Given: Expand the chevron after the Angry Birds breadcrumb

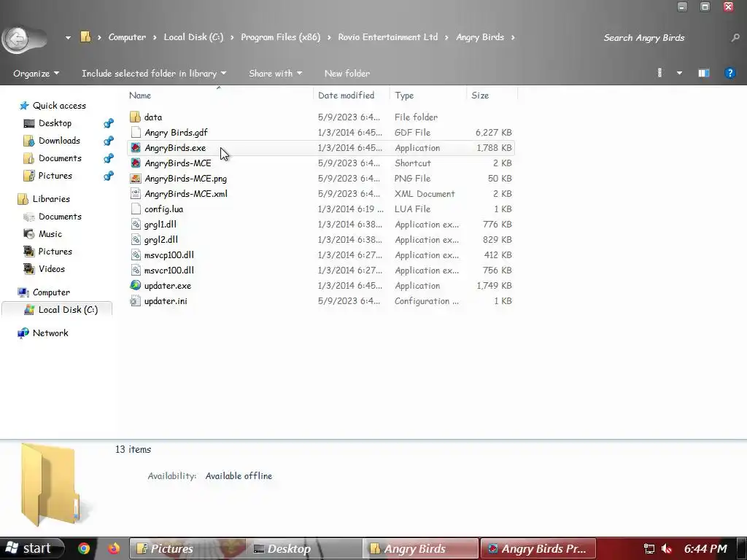Looking at the screenshot, I should pyautogui.click(x=513, y=37).
